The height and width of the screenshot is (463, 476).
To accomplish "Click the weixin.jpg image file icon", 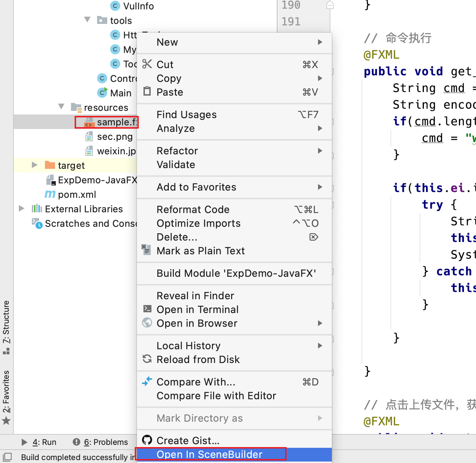I will pyautogui.click(x=89, y=151).
